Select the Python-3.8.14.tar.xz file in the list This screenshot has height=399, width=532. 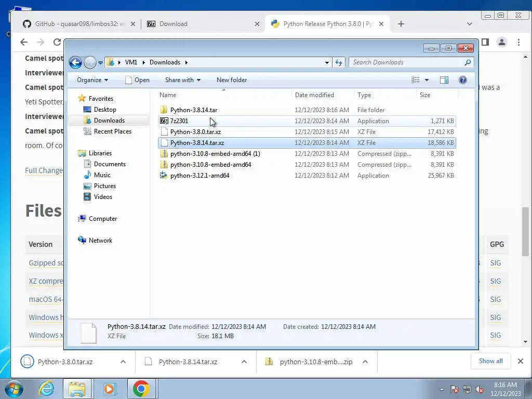(x=307, y=143)
